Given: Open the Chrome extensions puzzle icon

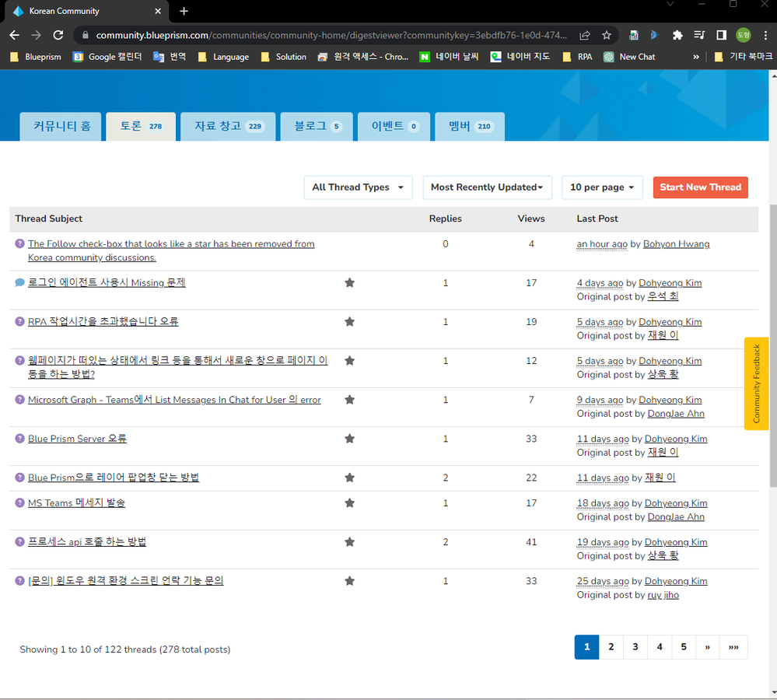Looking at the screenshot, I should [677, 35].
